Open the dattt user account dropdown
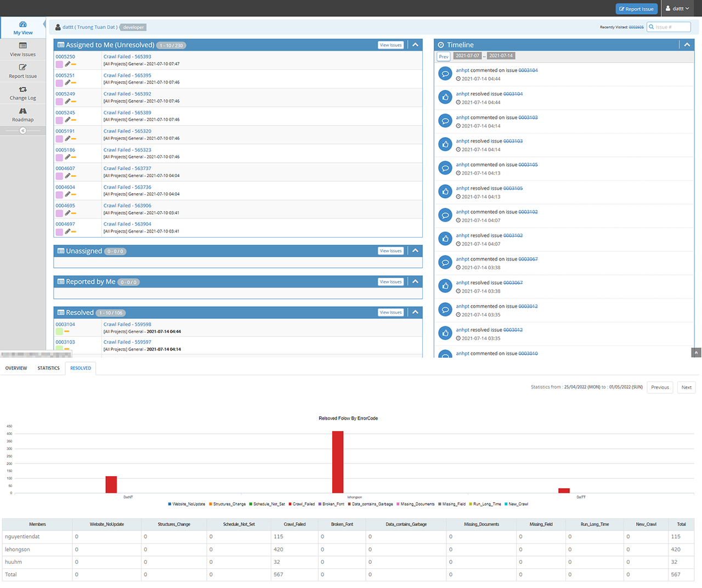Screen dimensions: 702x588 pyautogui.click(x=677, y=9)
